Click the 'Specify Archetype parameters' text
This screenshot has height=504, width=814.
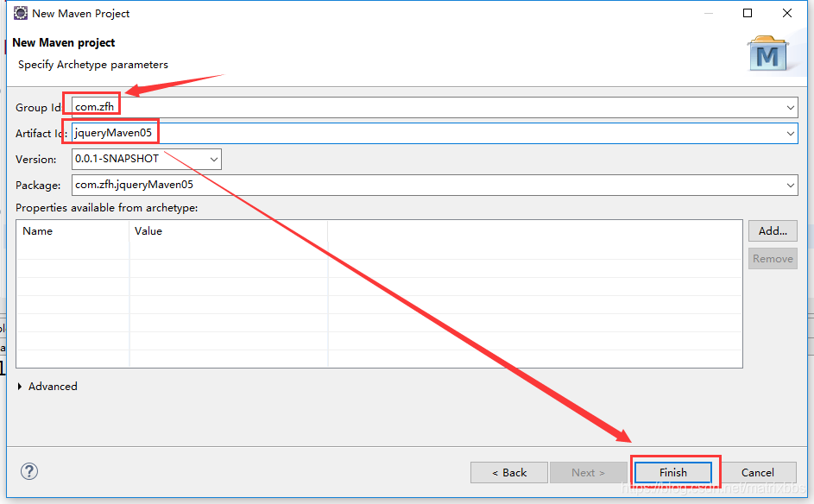93,65
